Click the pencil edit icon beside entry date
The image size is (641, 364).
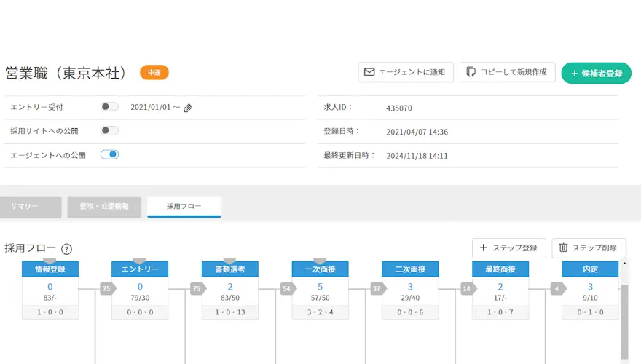(x=188, y=108)
